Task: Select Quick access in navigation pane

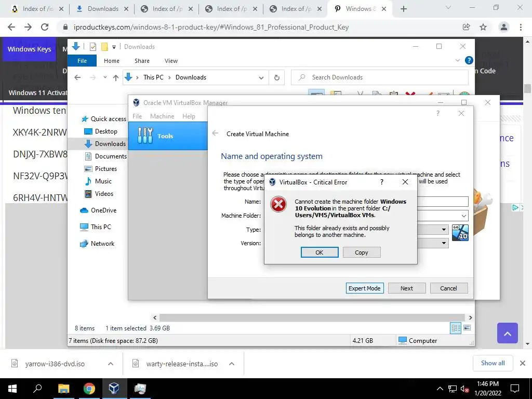Action: (x=104, y=119)
